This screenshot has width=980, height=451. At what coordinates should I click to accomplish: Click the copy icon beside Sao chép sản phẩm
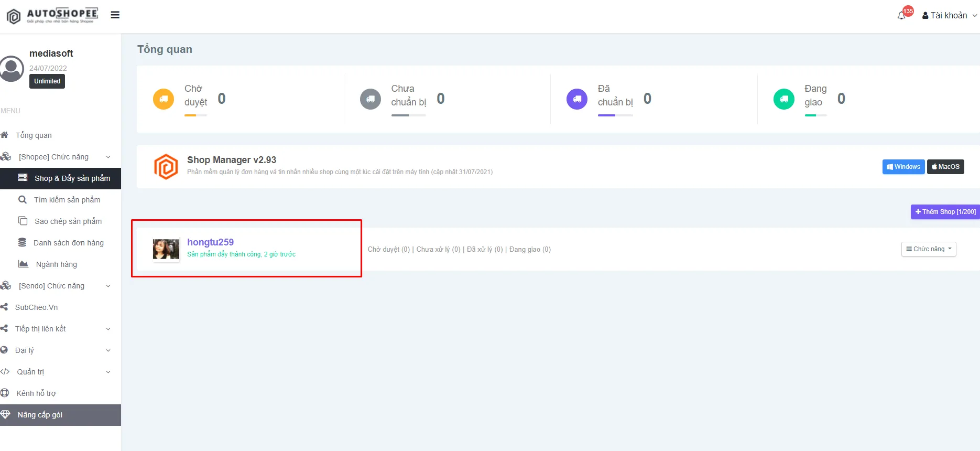tap(23, 221)
